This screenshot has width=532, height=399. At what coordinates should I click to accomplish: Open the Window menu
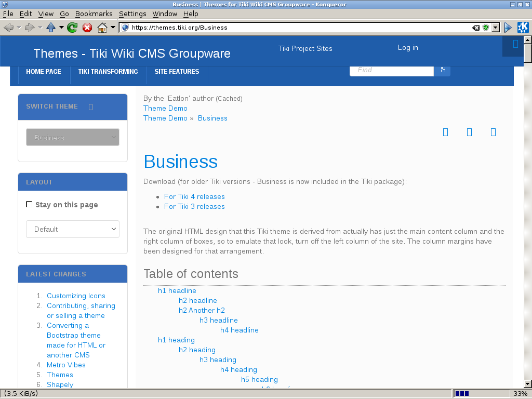click(x=165, y=14)
